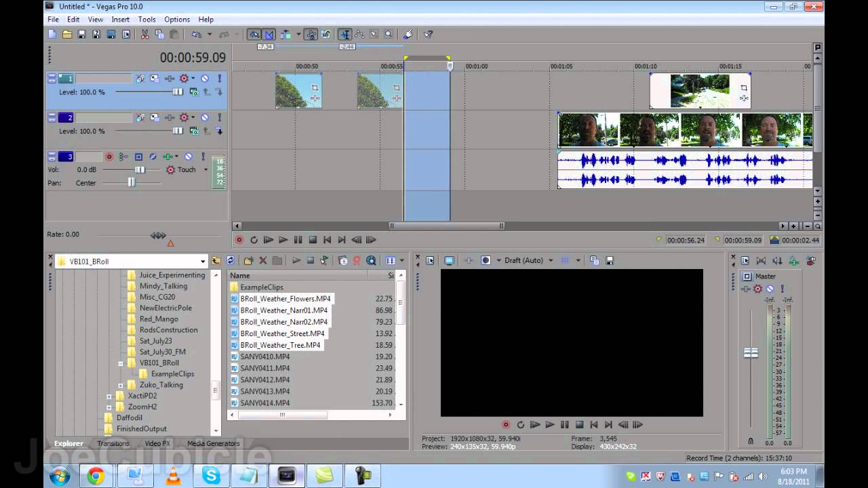Open Chrome from the taskbar
The width and height of the screenshot is (868, 488).
click(x=96, y=476)
